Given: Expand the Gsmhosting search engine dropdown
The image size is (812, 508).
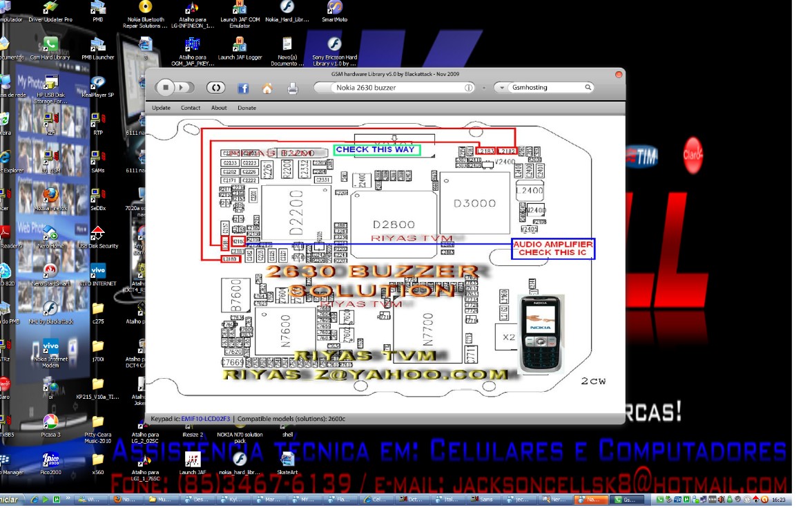Looking at the screenshot, I should (x=502, y=88).
